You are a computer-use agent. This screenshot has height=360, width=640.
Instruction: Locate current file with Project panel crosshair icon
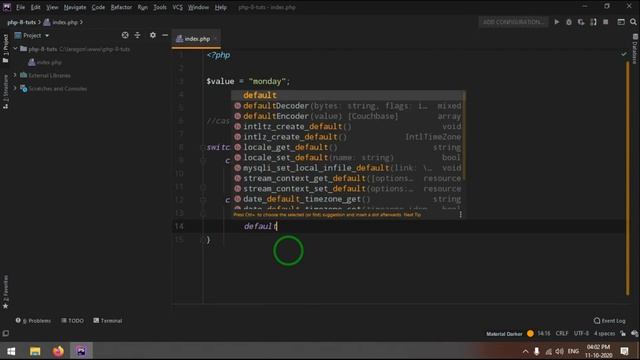125,36
